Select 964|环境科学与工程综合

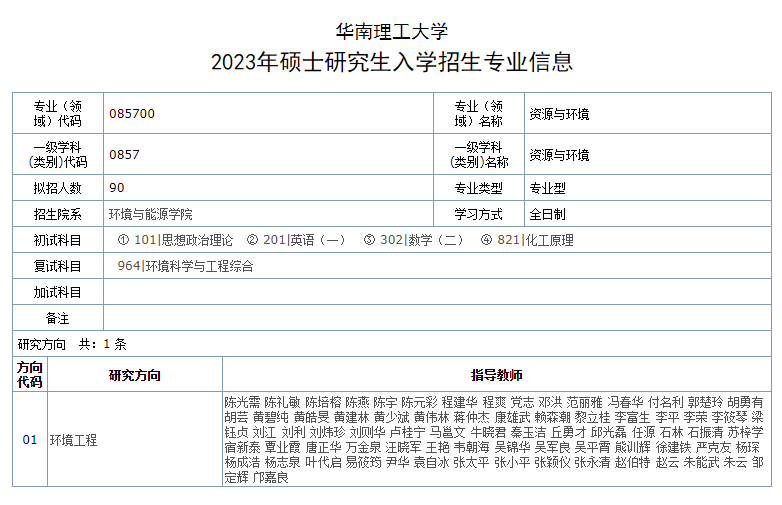(x=186, y=266)
